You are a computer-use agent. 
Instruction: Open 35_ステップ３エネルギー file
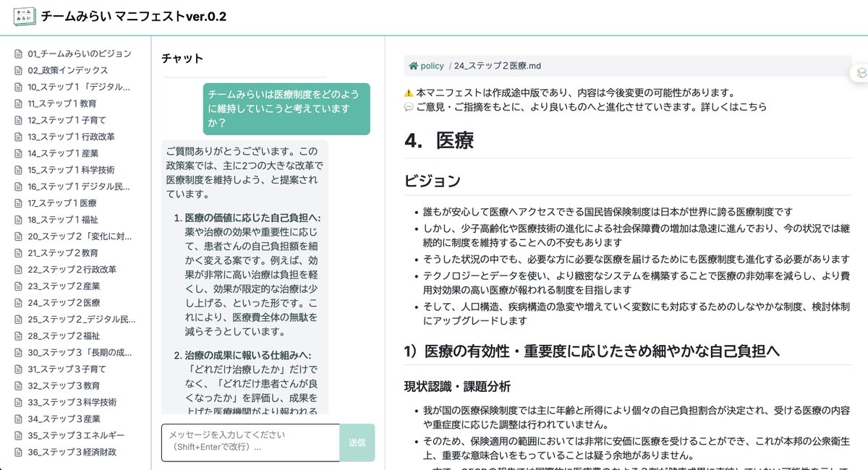(75, 436)
